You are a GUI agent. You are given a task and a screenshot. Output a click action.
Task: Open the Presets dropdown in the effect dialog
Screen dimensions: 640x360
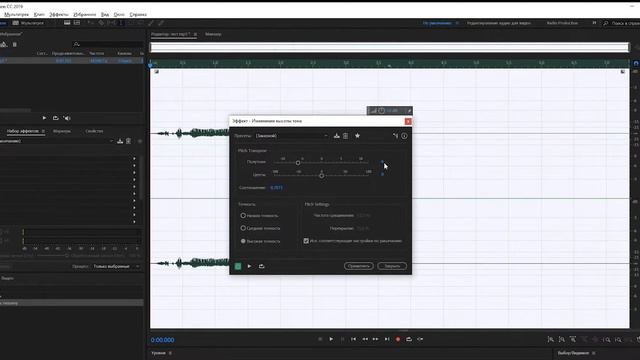[292, 136]
